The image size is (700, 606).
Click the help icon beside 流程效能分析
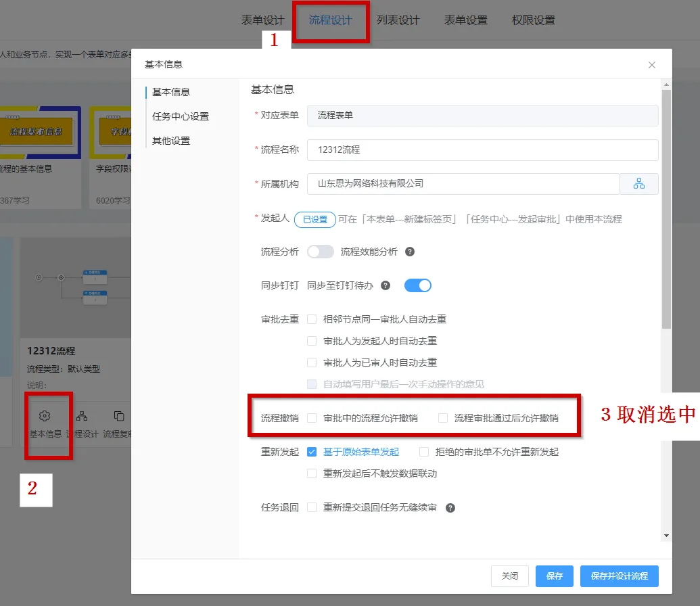(409, 252)
